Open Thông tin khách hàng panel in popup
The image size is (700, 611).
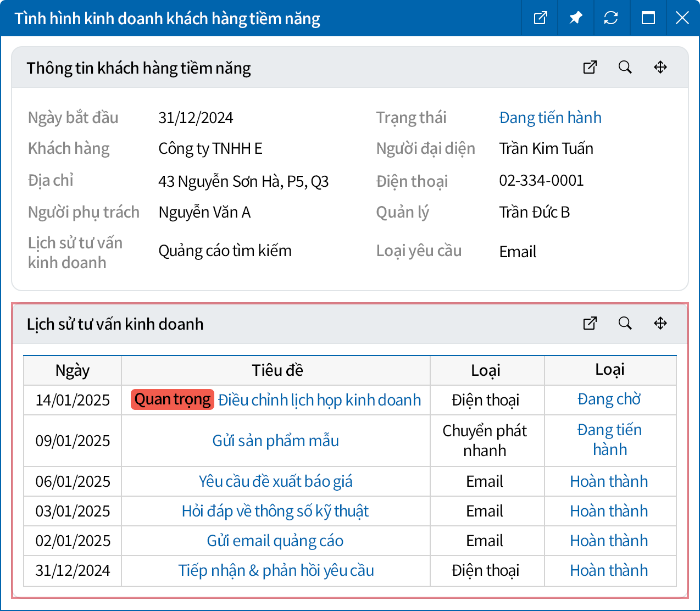click(590, 67)
